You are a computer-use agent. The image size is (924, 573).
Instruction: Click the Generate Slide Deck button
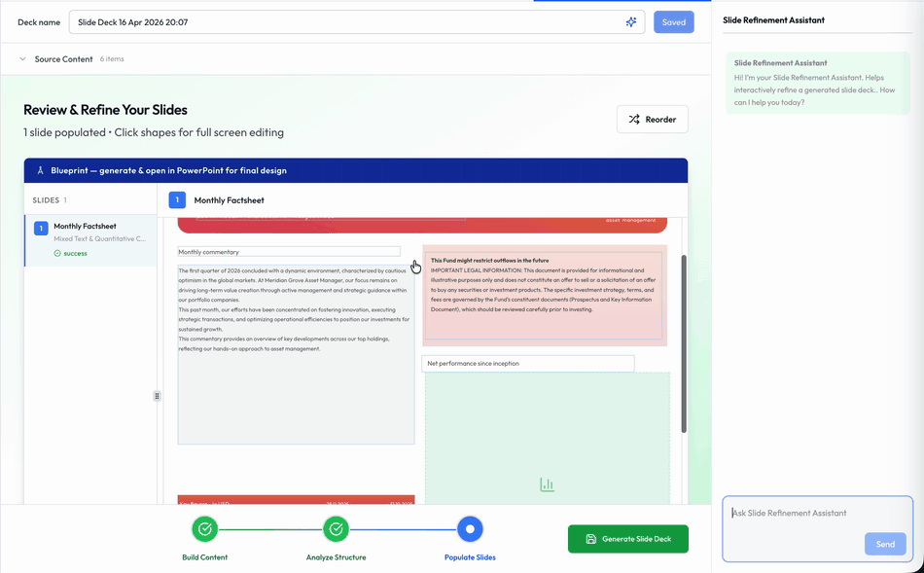627,538
